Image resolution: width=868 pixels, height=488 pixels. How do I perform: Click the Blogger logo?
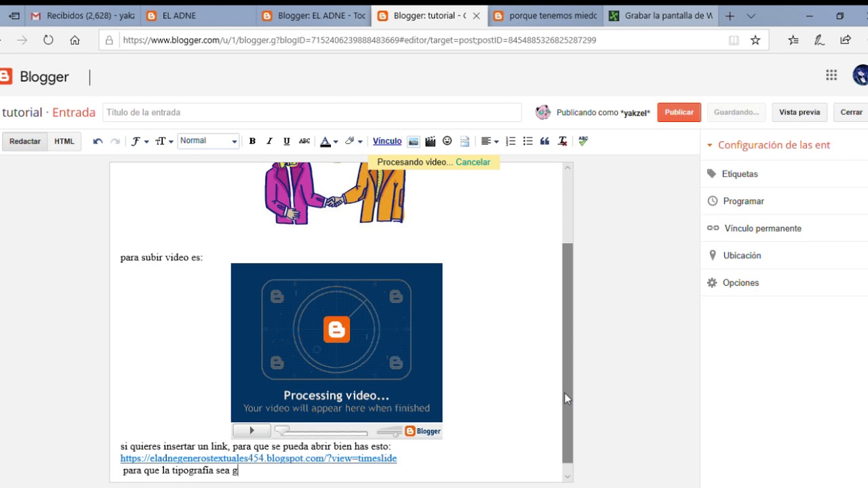[x=34, y=77]
